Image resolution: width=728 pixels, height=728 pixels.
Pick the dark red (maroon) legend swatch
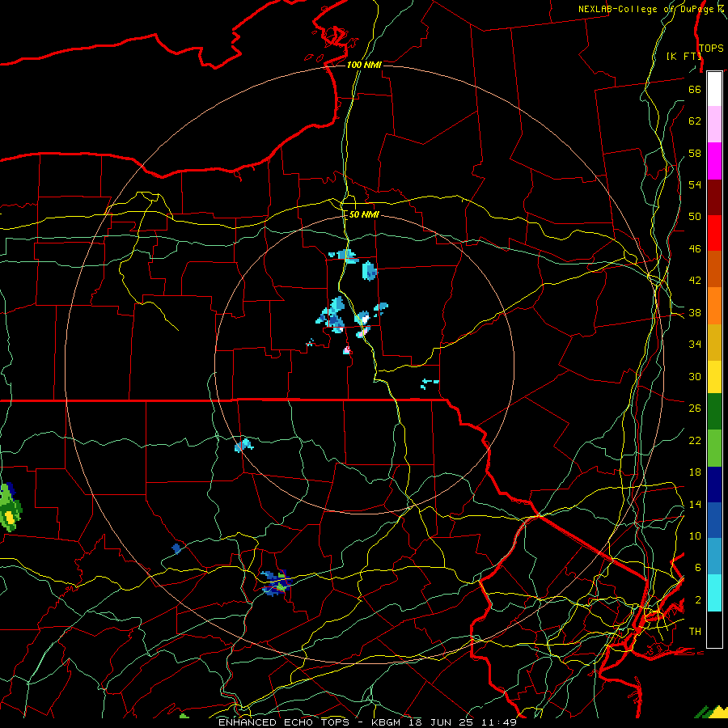tap(714, 197)
